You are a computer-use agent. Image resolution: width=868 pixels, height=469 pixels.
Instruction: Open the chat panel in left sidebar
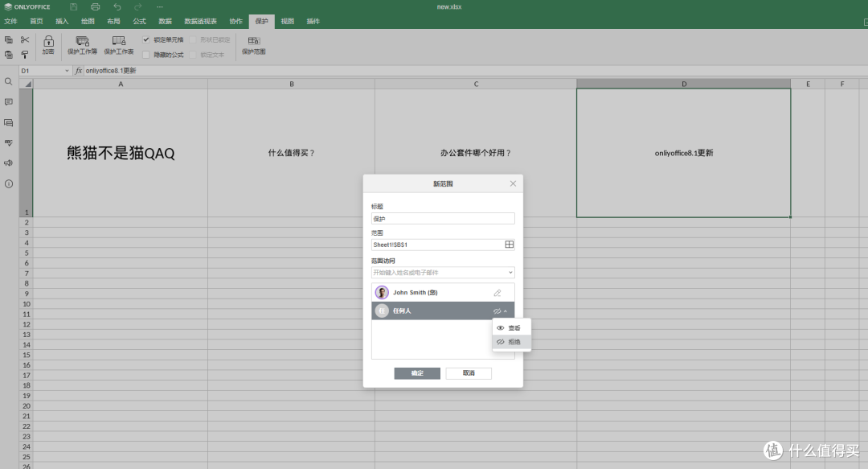(x=8, y=122)
